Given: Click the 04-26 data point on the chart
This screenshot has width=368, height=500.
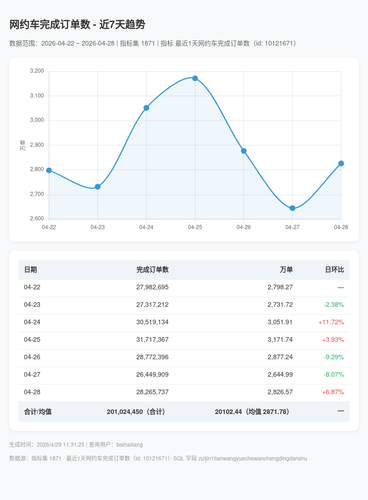Looking at the screenshot, I should pyautogui.click(x=244, y=151).
